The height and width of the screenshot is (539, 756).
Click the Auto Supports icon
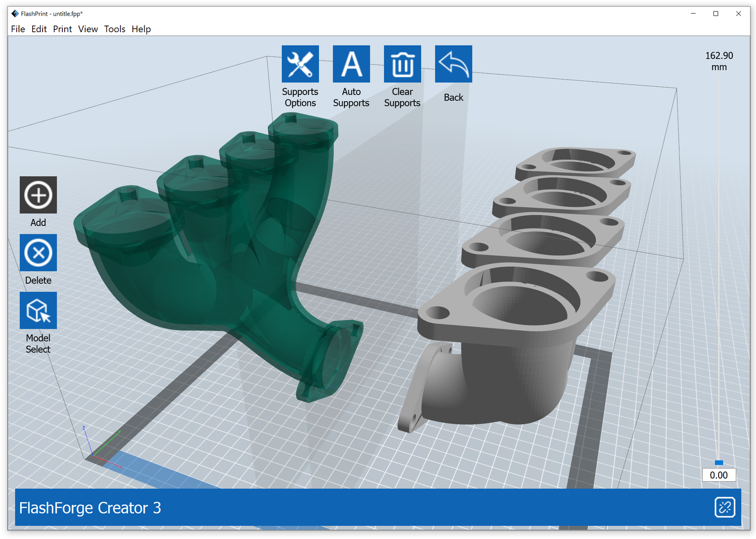pyautogui.click(x=351, y=64)
